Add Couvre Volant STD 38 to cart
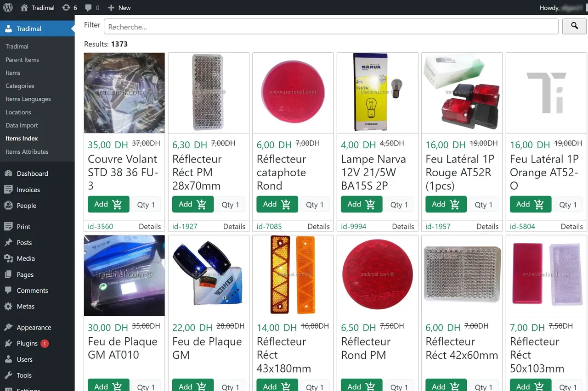 (108, 204)
